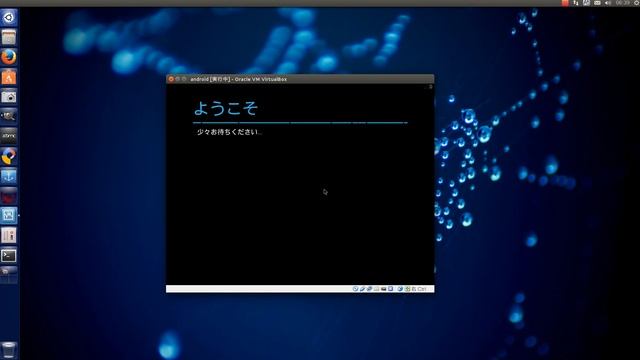This screenshot has height=360, width=640.
Task: Click the blue square status icon in VirtualBox
Action: pyautogui.click(x=391, y=289)
